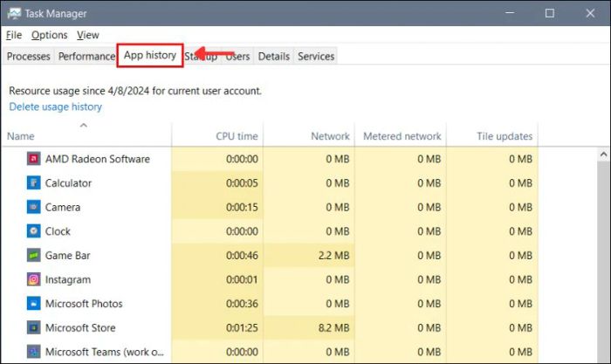Screen dimensions: 611x364
Task: Select the Microsoft Teams (work o... row name
Action: coord(105,353)
